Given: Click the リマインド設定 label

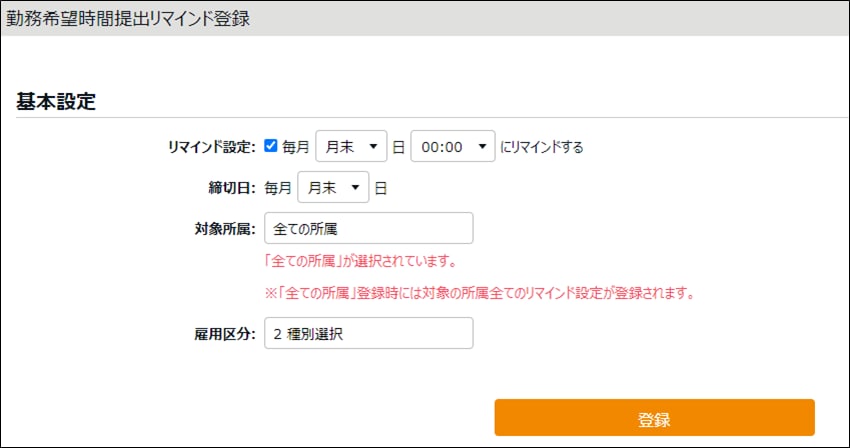Looking at the screenshot, I should (212, 147).
